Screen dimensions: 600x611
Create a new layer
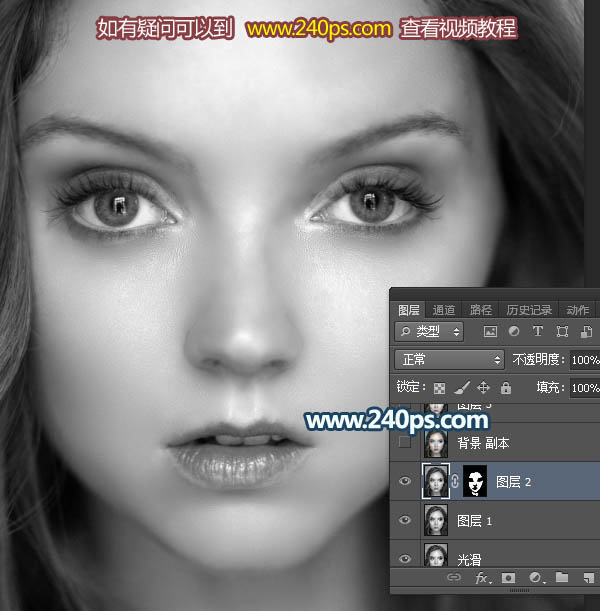pyautogui.click(x=589, y=577)
